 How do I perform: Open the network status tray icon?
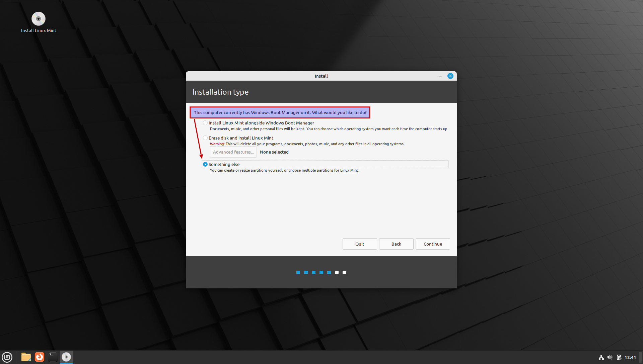tap(601, 357)
